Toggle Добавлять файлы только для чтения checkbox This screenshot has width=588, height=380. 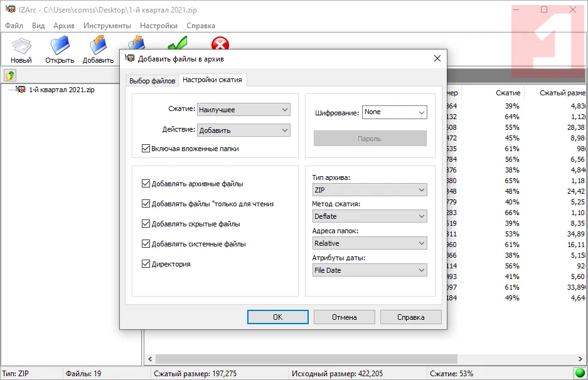tap(146, 204)
